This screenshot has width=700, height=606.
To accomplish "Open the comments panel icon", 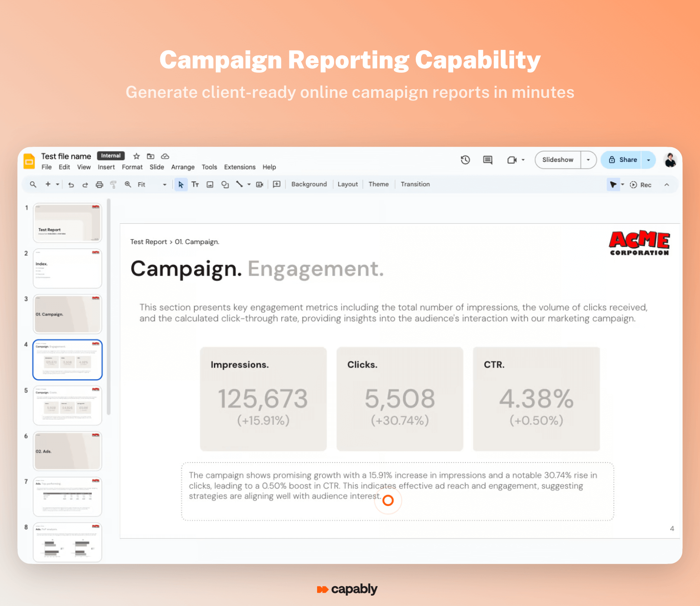I will [488, 160].
